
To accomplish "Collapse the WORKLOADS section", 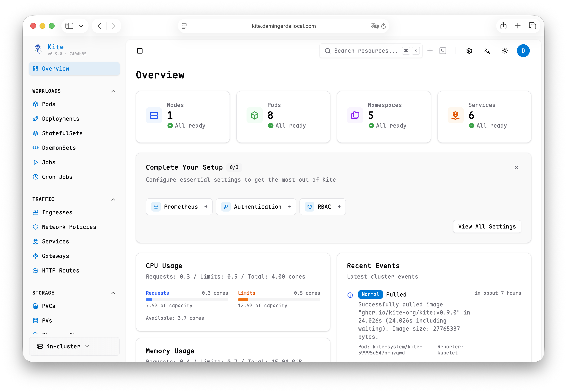I will pos(113,91).
